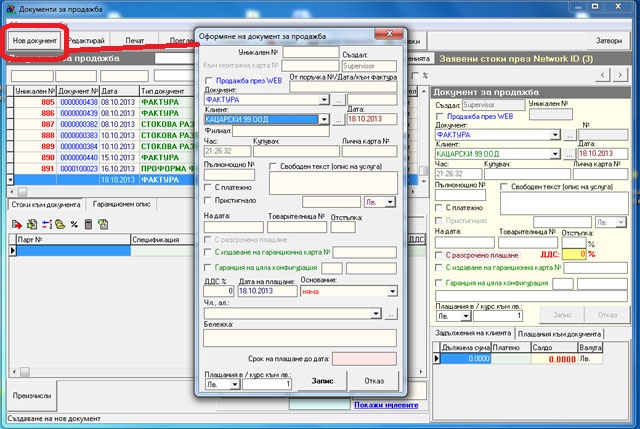Toggle Продажба през WEB checkbox in right panel
The image size is (640, 429).
click(x=440, y=117)
